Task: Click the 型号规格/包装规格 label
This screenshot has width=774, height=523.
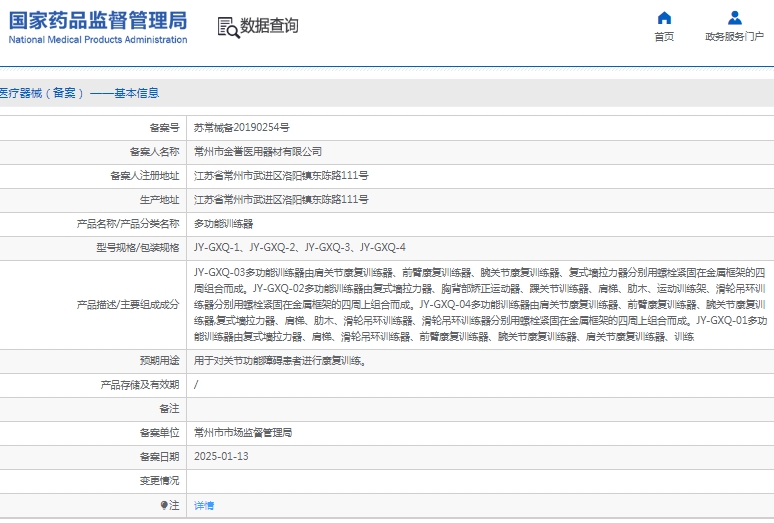Action: coord(138,248)
